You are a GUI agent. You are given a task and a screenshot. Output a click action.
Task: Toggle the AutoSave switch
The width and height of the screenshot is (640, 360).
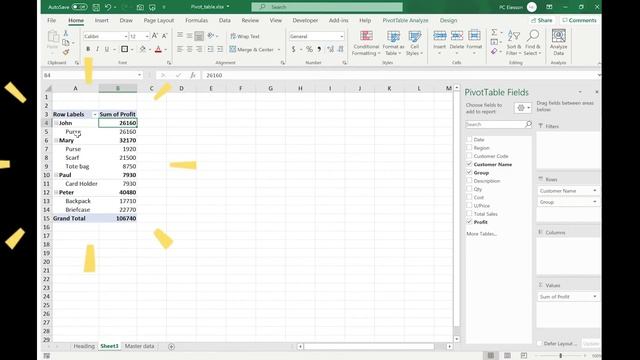[79, 7]
